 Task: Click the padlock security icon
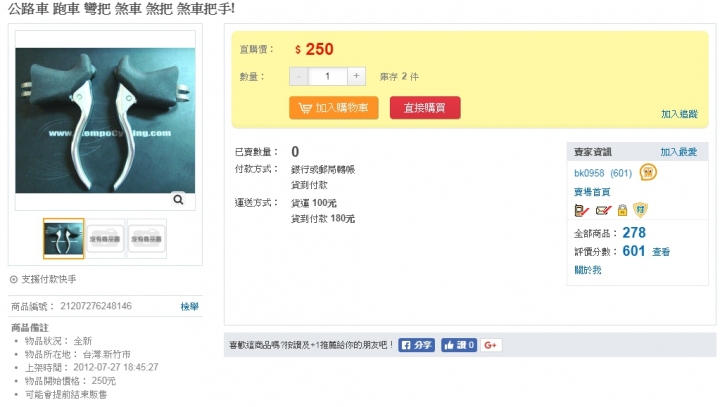(x=622, y=210)
